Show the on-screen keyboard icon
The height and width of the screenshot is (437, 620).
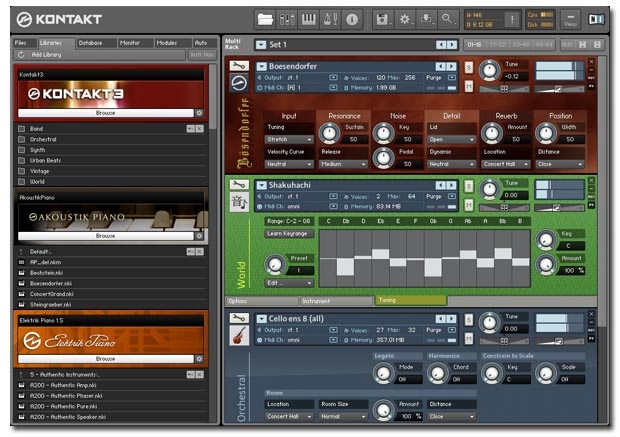pos(308,19)
